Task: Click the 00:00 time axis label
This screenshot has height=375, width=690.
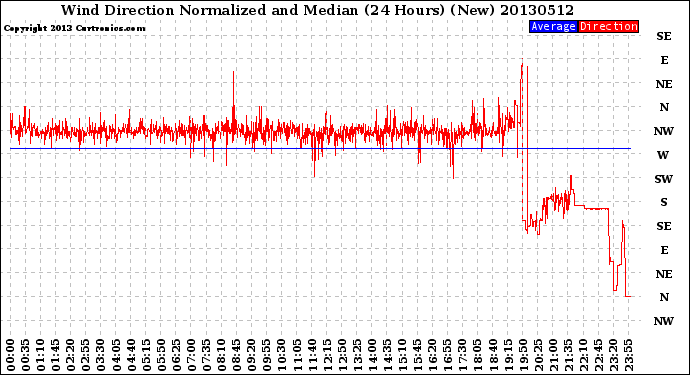Action: pyautogui.click(x=11, y=355)
